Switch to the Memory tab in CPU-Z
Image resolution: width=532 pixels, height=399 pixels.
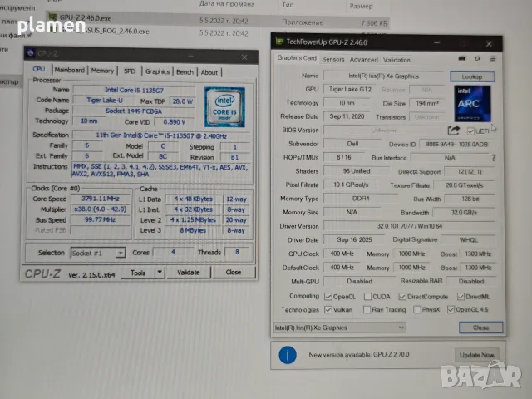tap(102, 71)
